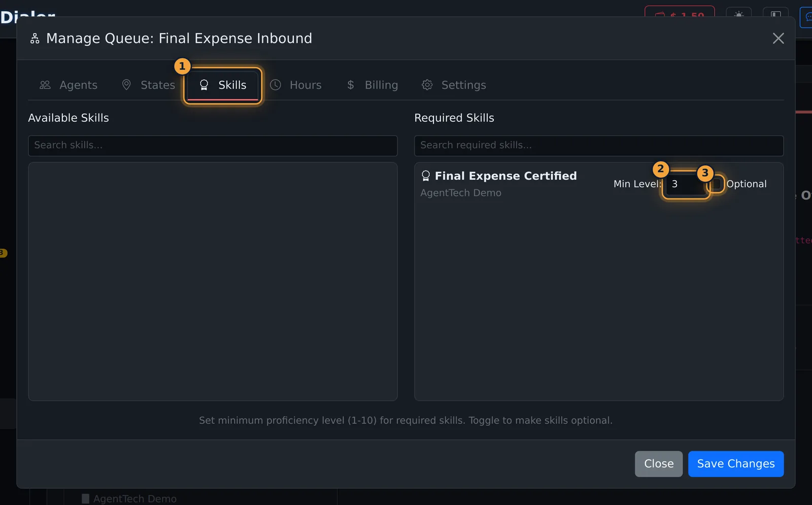Go to the Hours tab
The image size is (812, 505).
point(296,85)
